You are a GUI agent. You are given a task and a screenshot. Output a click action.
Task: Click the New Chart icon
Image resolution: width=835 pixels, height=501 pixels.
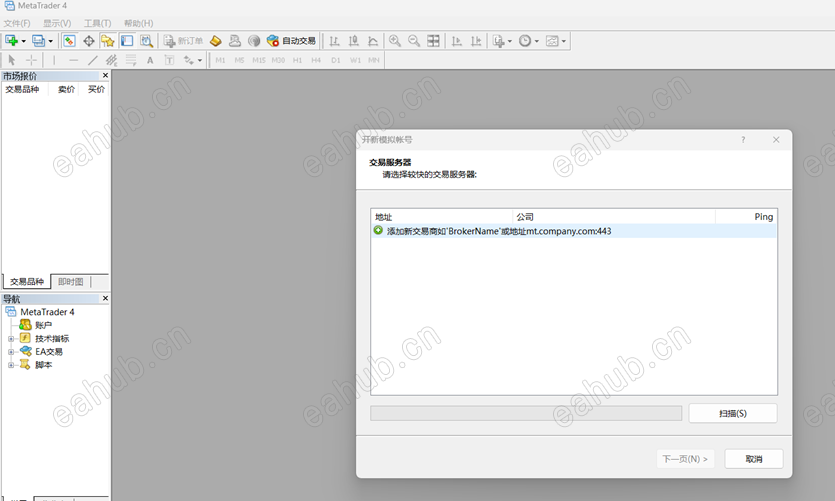coord(11,40)
